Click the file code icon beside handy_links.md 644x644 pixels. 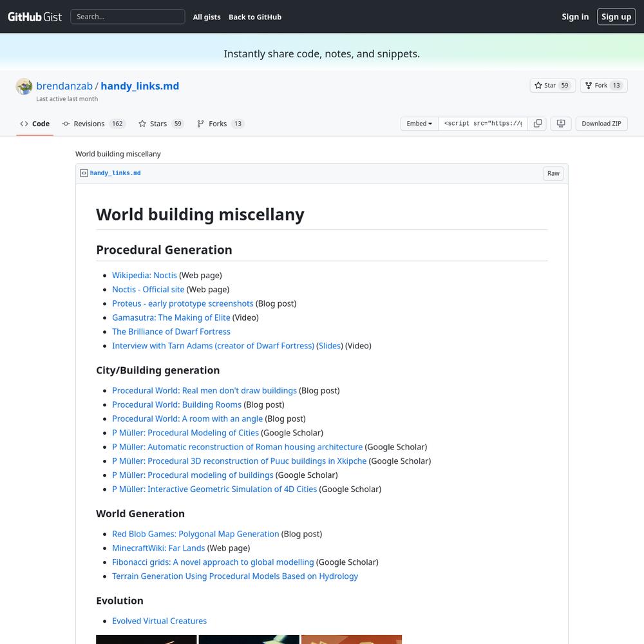click(84, 173)
